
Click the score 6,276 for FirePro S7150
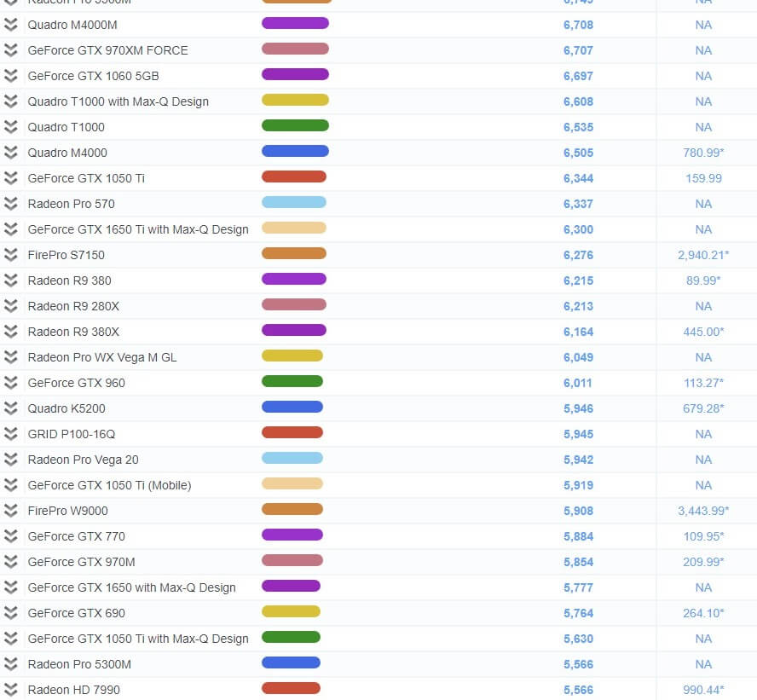coord(578,256)
